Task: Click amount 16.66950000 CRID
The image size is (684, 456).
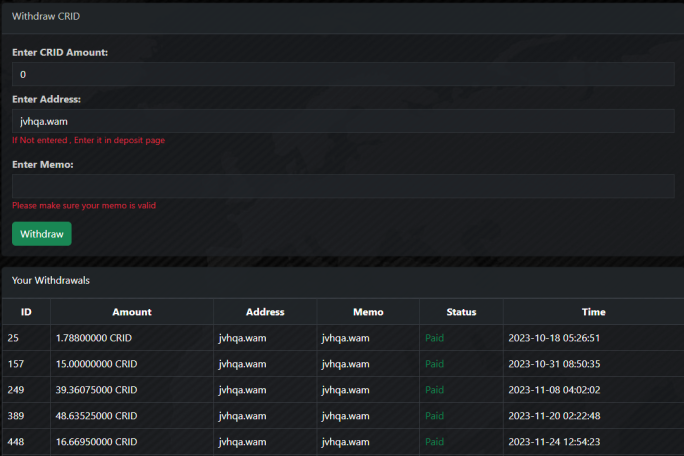Action: 96,442
